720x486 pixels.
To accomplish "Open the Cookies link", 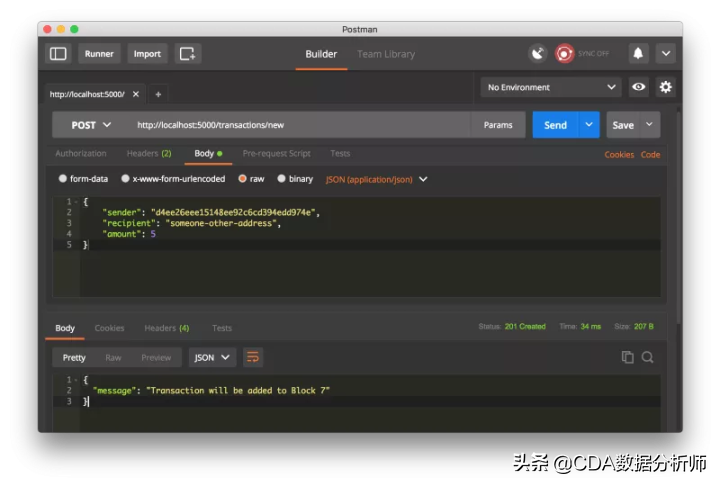I will [619, 154].
